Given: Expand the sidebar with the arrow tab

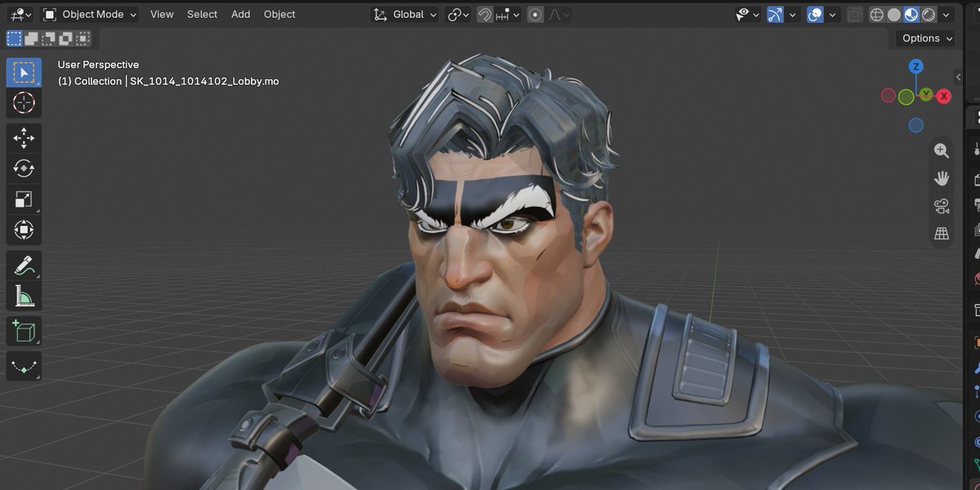Looking at the screenshot, I should (x=957, y=77).
